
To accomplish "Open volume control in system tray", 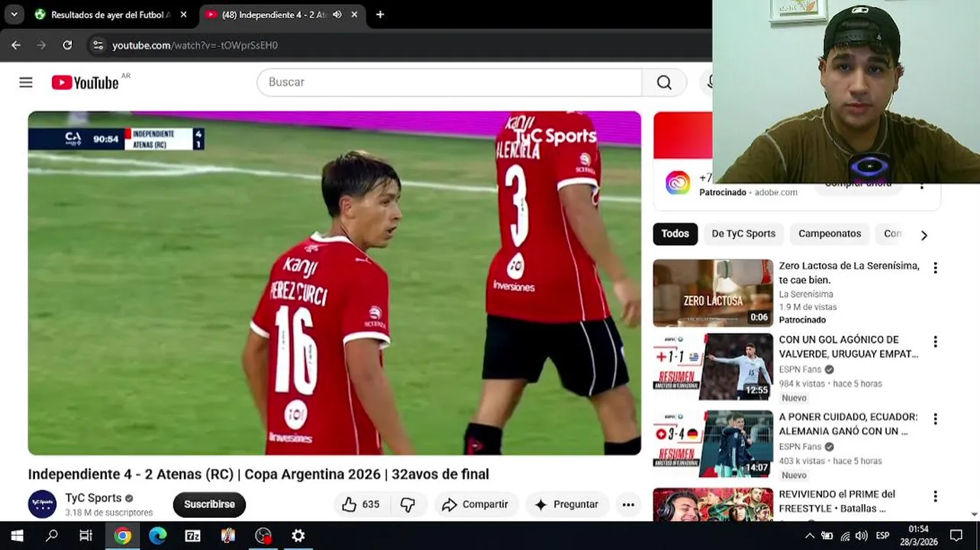I will 862,535.
